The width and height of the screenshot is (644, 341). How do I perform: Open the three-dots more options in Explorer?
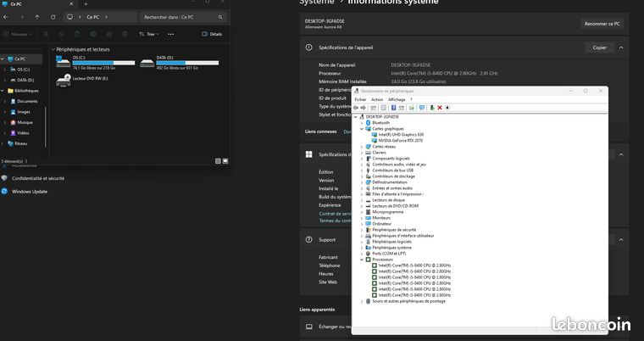tap(171, 34)
